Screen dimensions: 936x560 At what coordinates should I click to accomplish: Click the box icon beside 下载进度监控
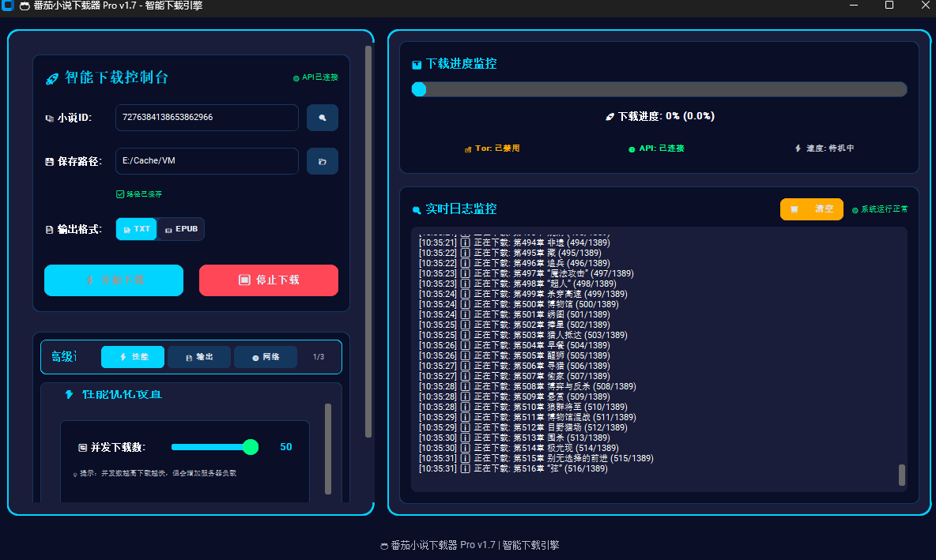[x=417, y=65]
